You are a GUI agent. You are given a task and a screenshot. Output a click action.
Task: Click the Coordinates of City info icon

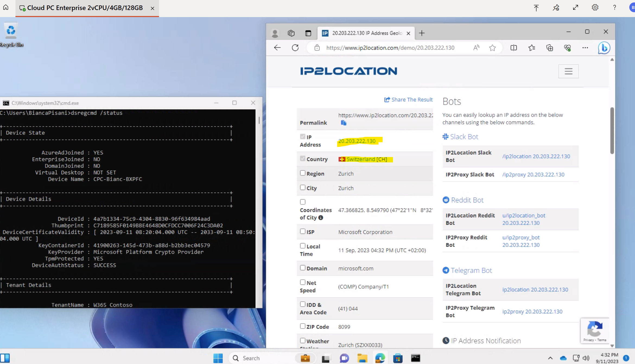click(321, 218)
